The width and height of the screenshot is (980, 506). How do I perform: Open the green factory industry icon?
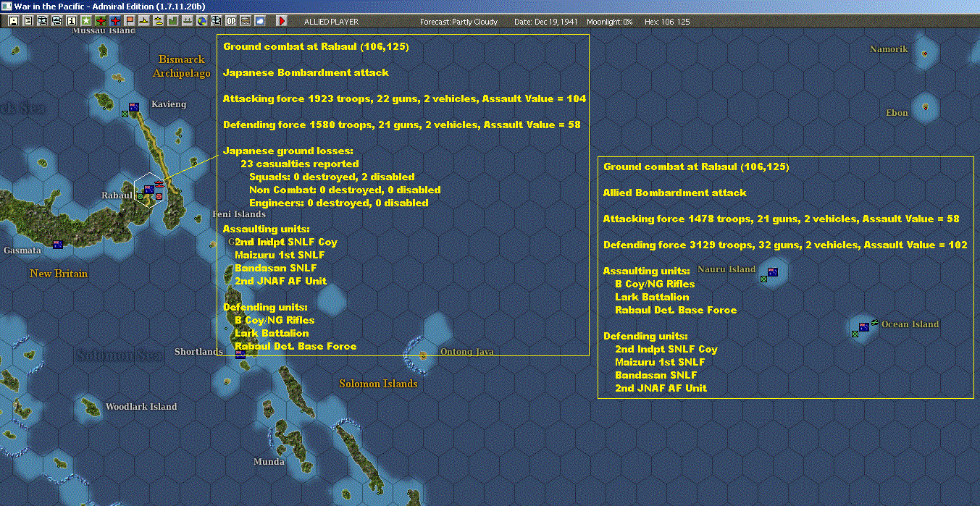172,21
